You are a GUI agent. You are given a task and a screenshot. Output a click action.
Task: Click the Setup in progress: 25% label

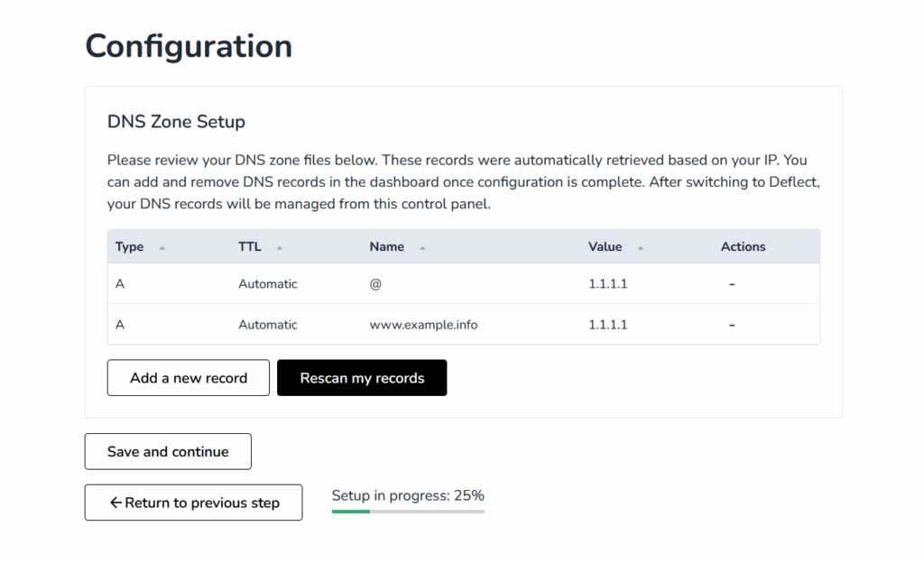(x=408, y=495)
